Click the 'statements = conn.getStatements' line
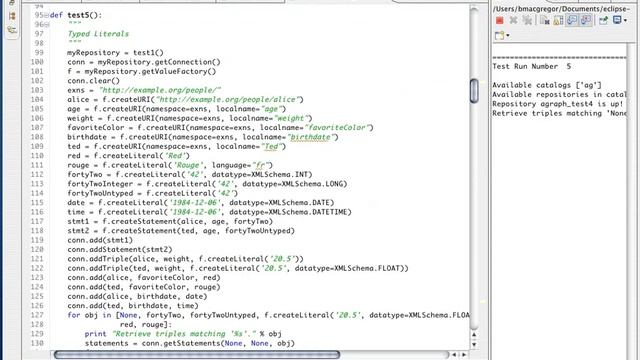Screen dimensions: 640x360 click(x=190, y=344)
